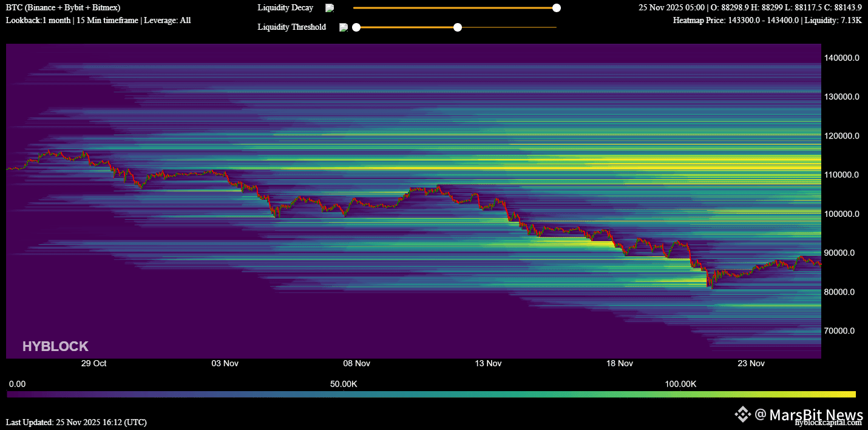Click the 50.00K liquidity legend label

tap(344, 384)
